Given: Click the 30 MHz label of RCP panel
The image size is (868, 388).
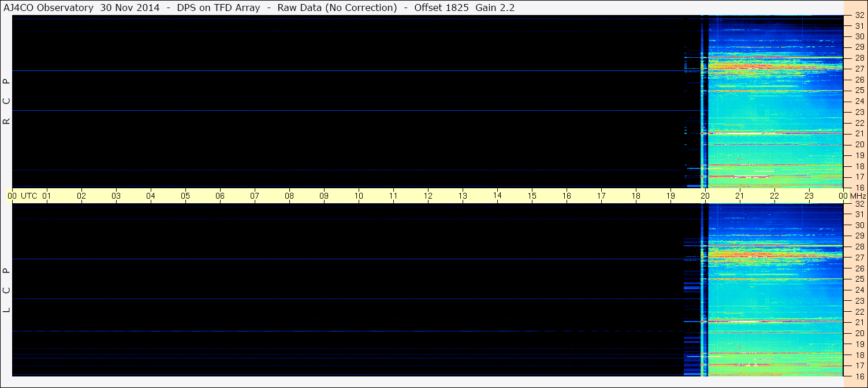Looking at the screenshot, I should 859,36.
